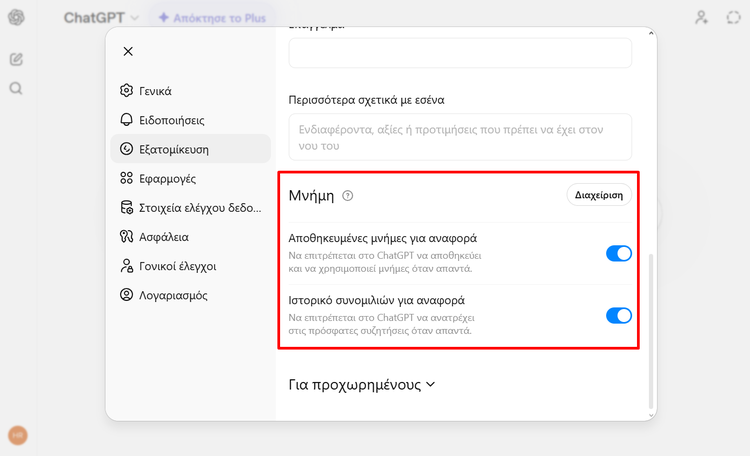Viewport: 750px width, 456px height.
Task: Expand the Για προχωρημένους section
Action: (362, 384)
